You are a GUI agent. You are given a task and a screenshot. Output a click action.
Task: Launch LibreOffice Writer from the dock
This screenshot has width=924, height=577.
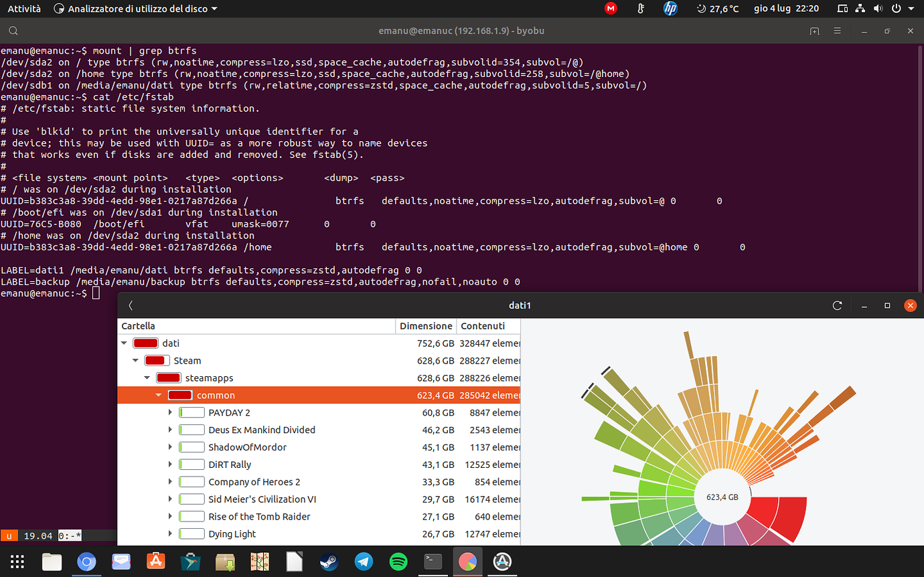294,562
